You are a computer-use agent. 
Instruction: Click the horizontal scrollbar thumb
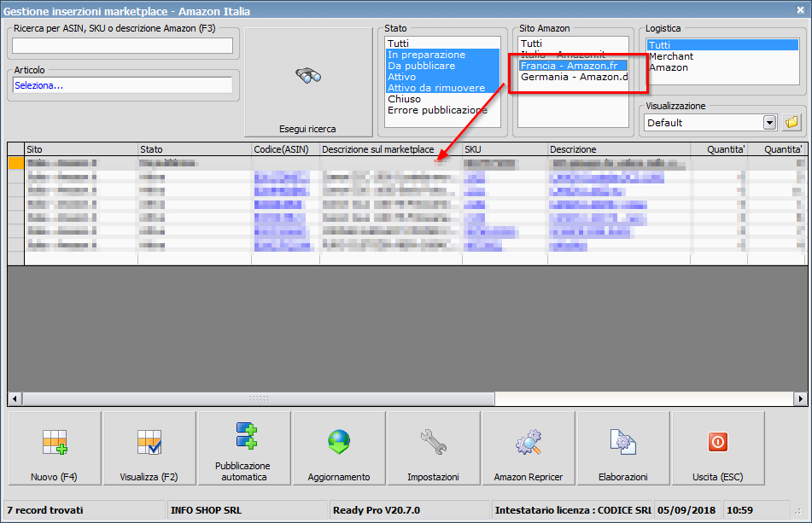click(259, 398)
